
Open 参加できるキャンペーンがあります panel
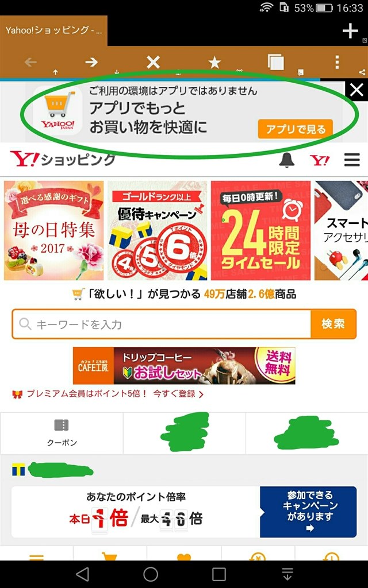(x=308, y=512)
